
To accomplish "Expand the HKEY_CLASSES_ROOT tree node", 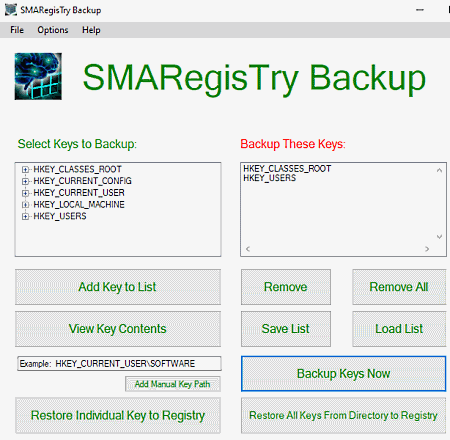I will pyautogui.click(x=25, y=169).
